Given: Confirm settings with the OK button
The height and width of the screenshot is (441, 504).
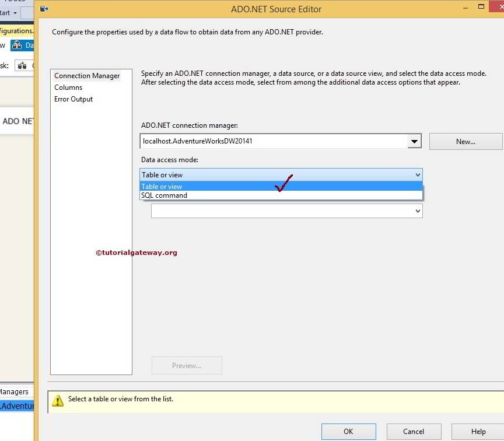Looking at the screenshot, I should pos(348,432).
